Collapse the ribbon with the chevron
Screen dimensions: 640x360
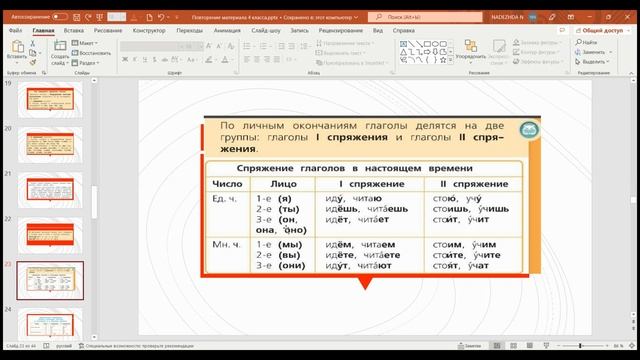point(631,73)
